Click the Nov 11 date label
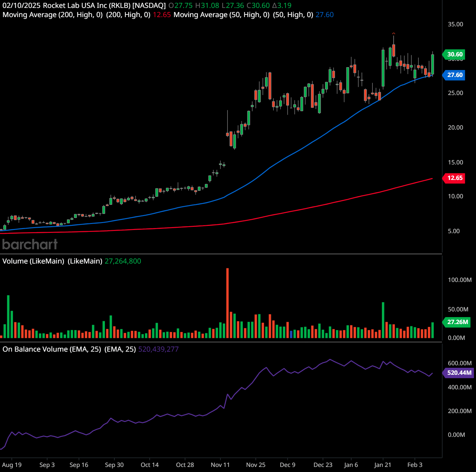Viewport: 476px width, 472px height. (220, 465)
